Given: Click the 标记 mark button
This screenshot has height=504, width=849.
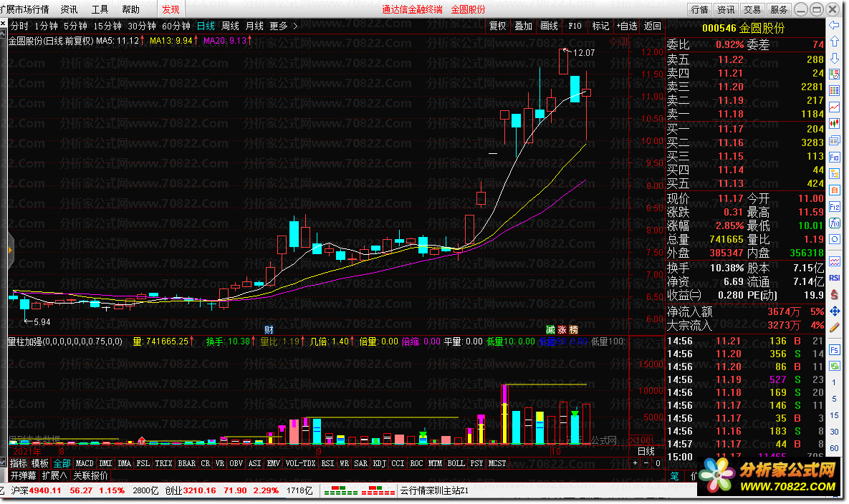Looking at the screenshot, I should click(x=600, y=26).
